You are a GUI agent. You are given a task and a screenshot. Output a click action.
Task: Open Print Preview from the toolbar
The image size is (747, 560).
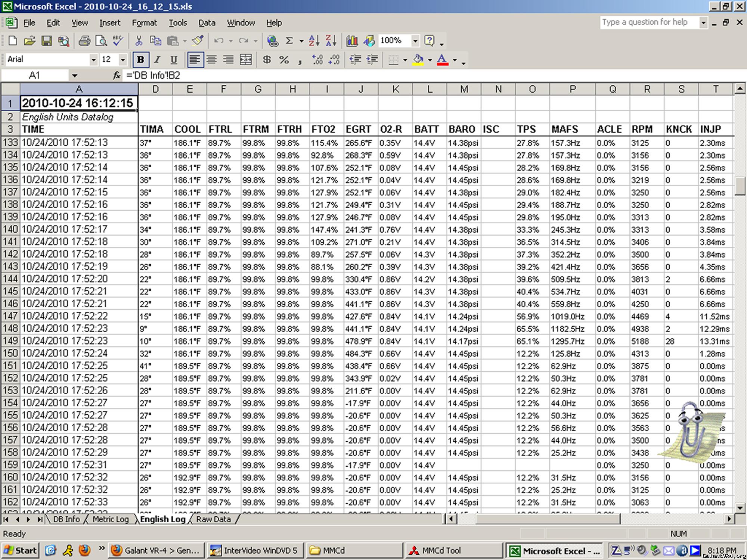[101, 41]
